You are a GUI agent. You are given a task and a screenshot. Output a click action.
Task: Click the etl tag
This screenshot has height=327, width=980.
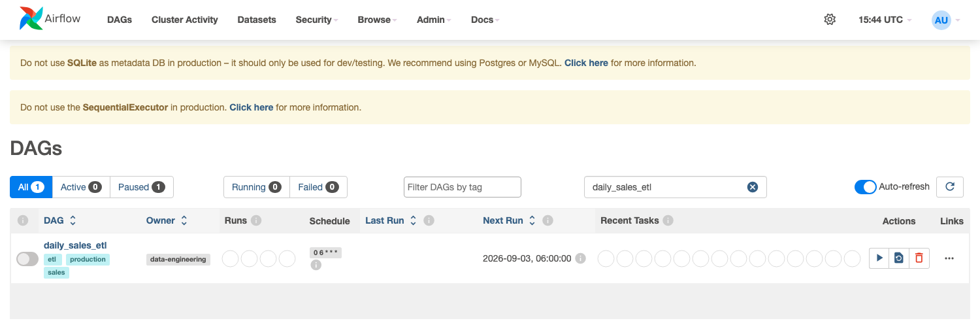52,260
